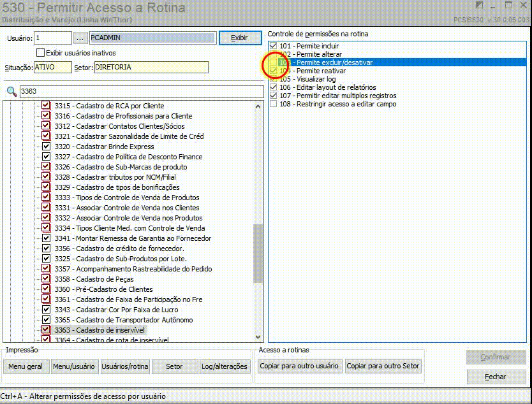Viewport: 532px width, 404px height.
Task: Toggle checkbox for 3358 - Cadastro de Peças
Action: click(x=46, y=279)
